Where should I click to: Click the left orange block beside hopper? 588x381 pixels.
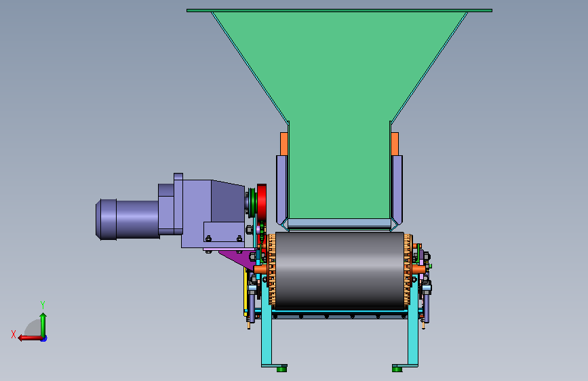284,144
